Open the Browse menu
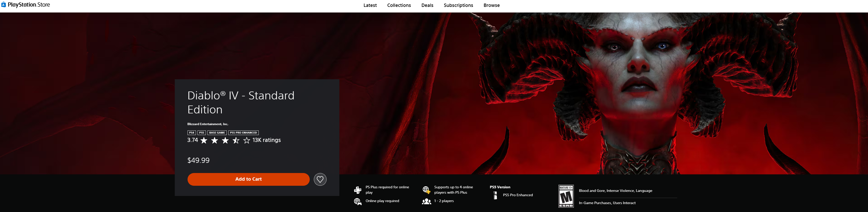Image resolution: width=868 pixels, height=212 pixels. click(491, 5)
